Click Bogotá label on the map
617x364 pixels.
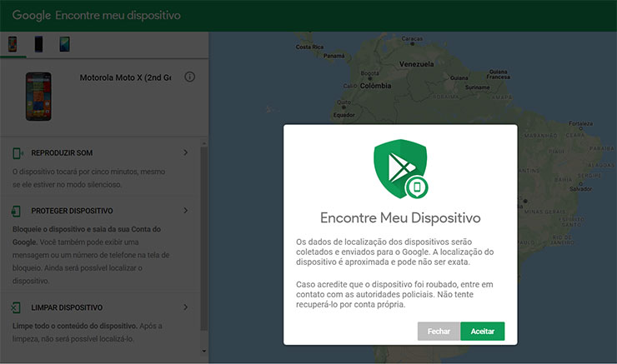point(370,73)
